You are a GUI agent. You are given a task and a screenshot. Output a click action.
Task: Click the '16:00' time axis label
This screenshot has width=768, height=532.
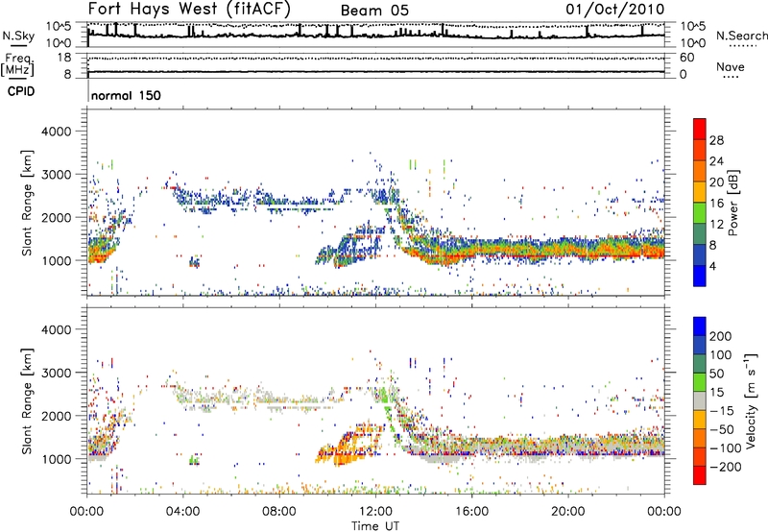471,512
